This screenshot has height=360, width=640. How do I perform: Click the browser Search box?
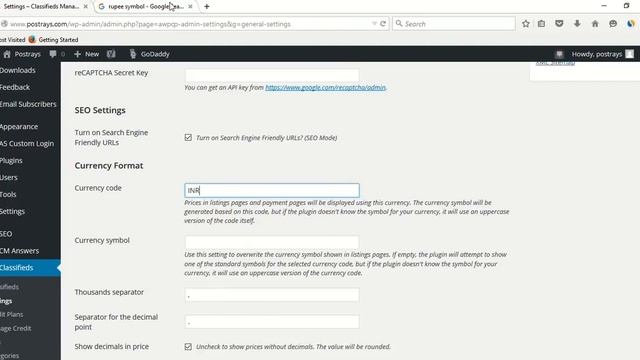coord(454,24)
